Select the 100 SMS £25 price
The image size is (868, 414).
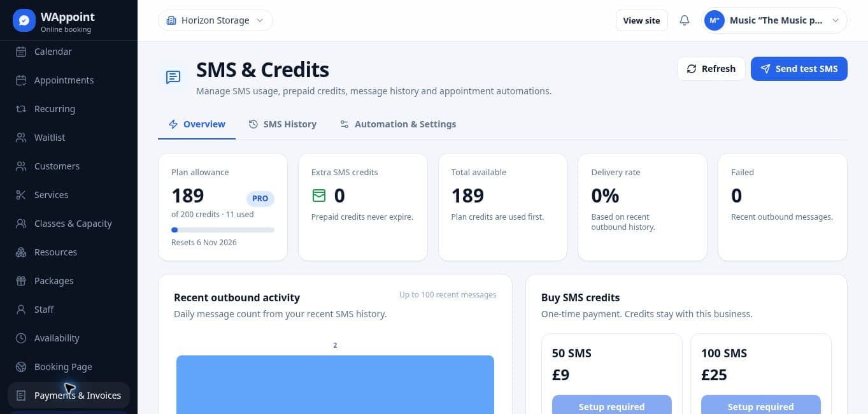(x=714, y=375)
